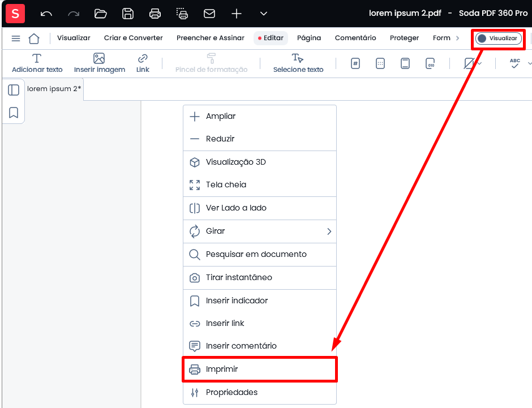Select Tela cheia menu entry
The image size is (532, 408).
260,185
